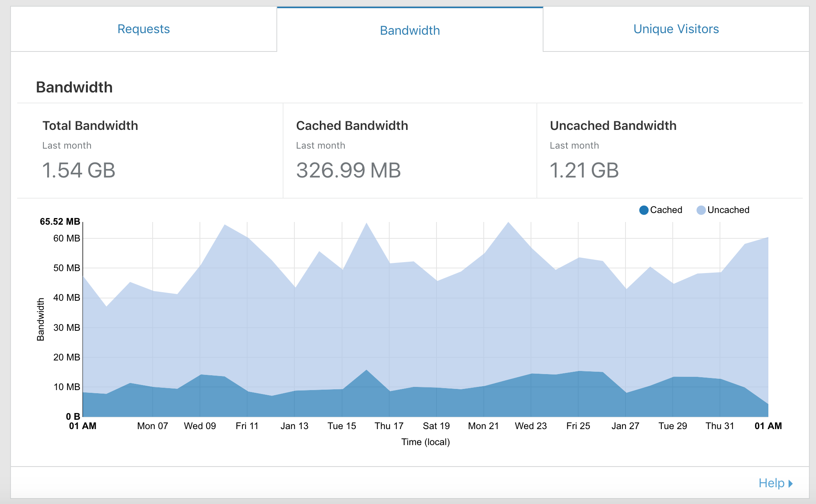Click the Total Bandwidth card heading
816x504 pixels.
click(x=90, y=126)
